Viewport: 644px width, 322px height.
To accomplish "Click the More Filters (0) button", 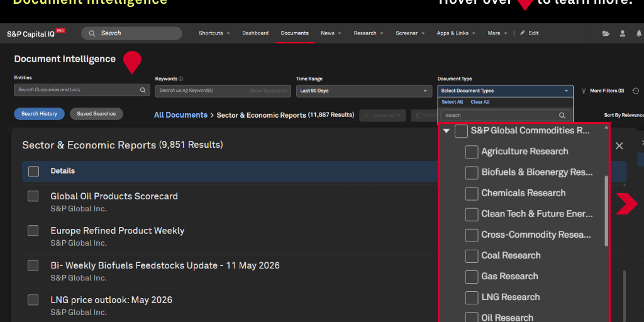I will 603,91.
